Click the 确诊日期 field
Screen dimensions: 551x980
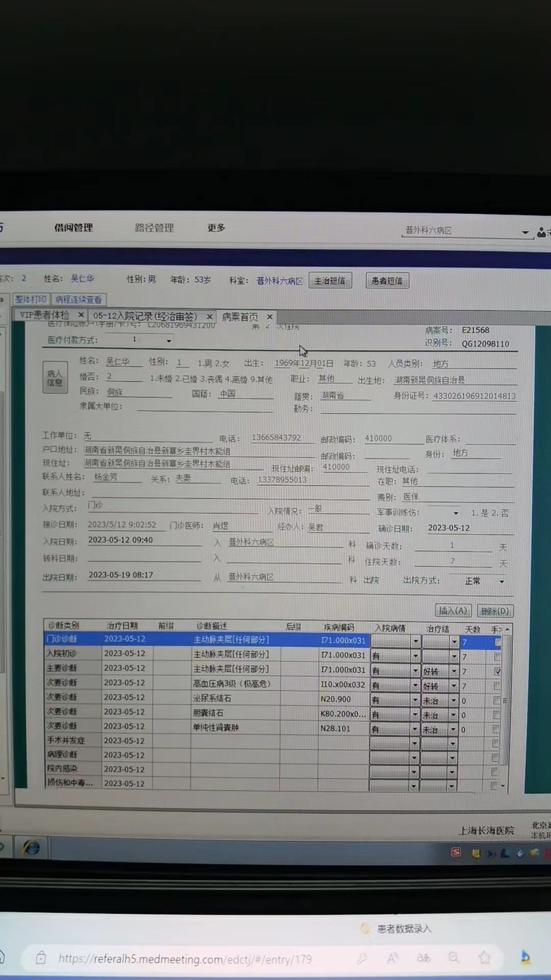tap(469, 528)
